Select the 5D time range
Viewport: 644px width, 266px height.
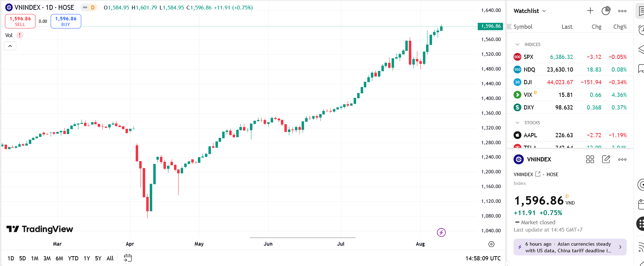[x=22, y=258]
